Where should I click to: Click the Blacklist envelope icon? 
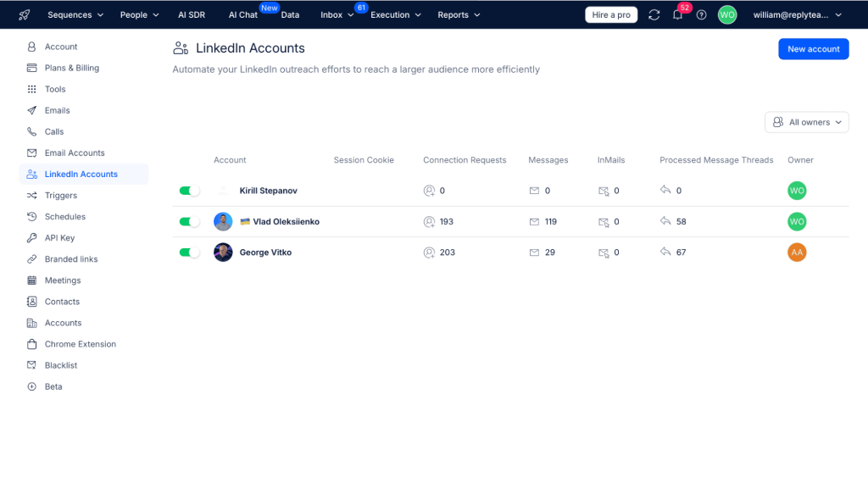31,365
